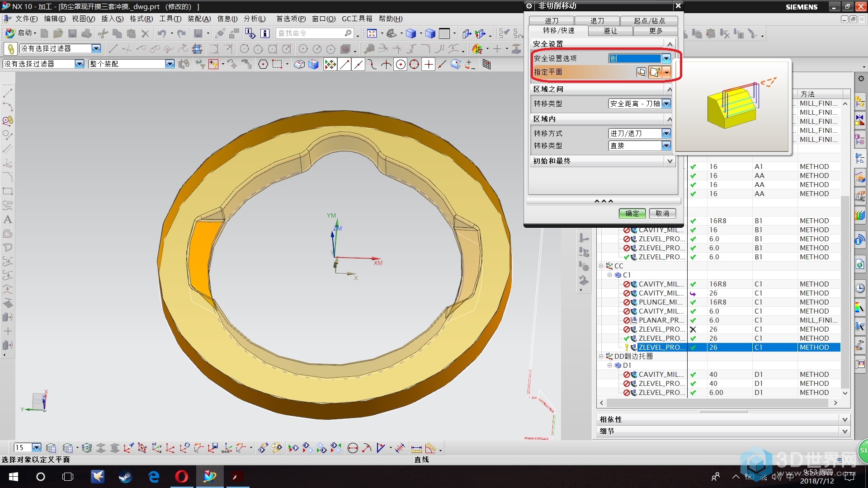Open the 指定平面 plane-type dropdown arrow
Screen dimensions: 868x488
667,72
